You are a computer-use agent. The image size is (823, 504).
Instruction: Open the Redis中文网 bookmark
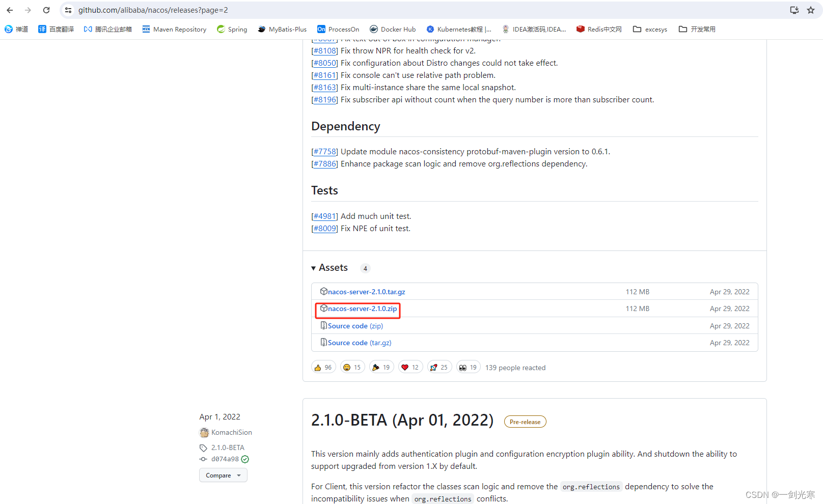click(x=599, y=30)
